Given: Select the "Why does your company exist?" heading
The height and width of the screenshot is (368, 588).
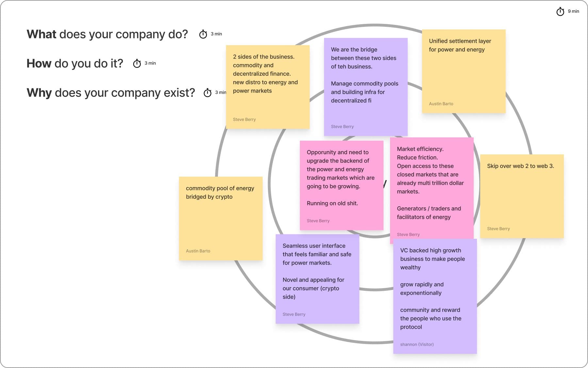Looking at the screenshot, I should tap(111, 93).
